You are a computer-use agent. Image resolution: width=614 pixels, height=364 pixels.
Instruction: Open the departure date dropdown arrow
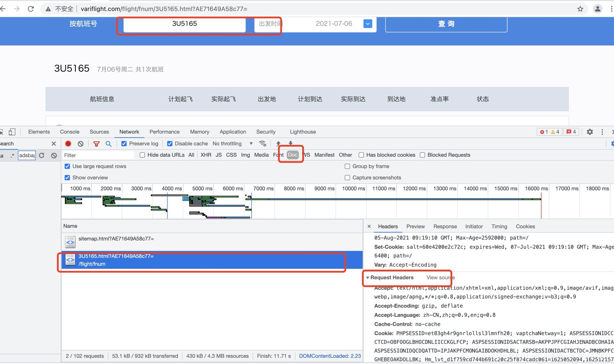click(x=368, y=24)
